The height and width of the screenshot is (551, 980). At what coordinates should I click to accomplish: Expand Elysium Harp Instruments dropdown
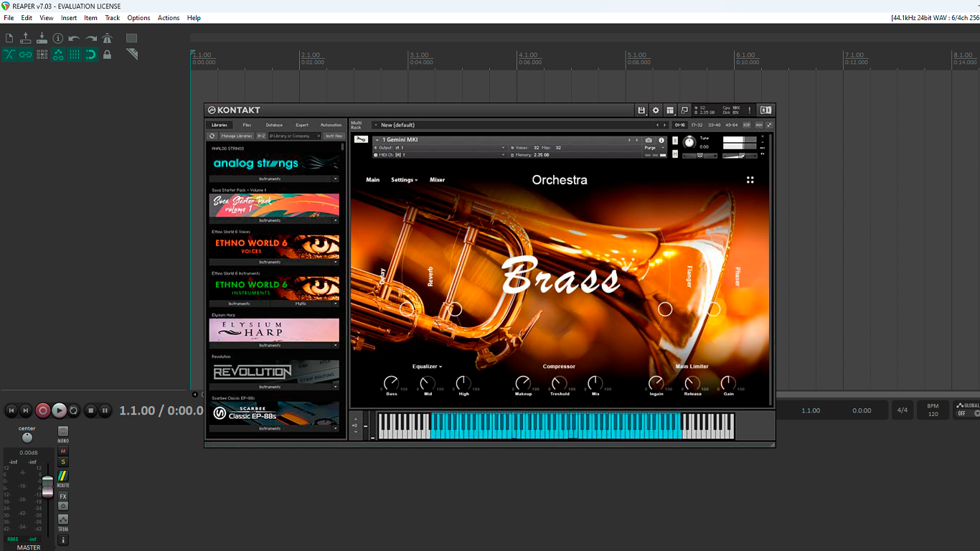pyautogui.click(x=335, y=345)
